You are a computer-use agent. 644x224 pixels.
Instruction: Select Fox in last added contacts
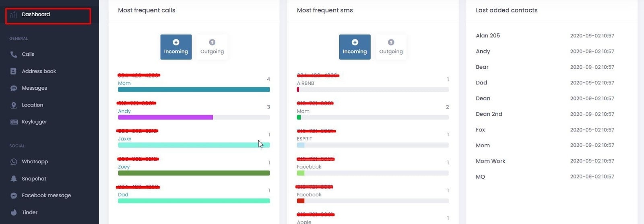(x=480, y=130)
